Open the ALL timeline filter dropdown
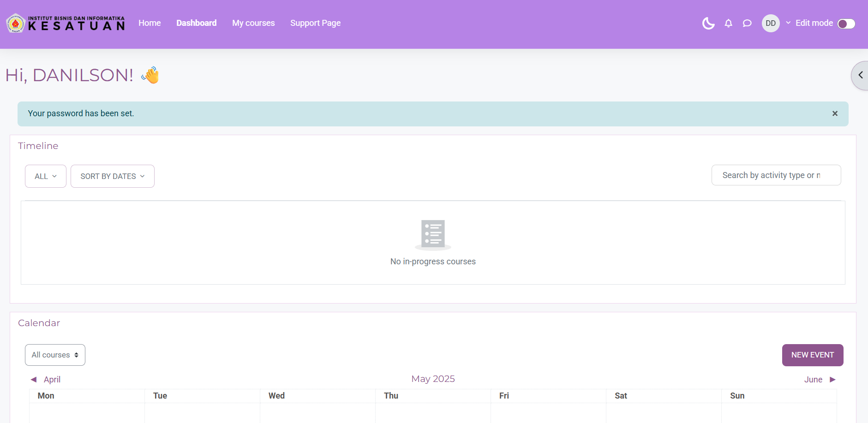868x423 pixels. (46, 176)
